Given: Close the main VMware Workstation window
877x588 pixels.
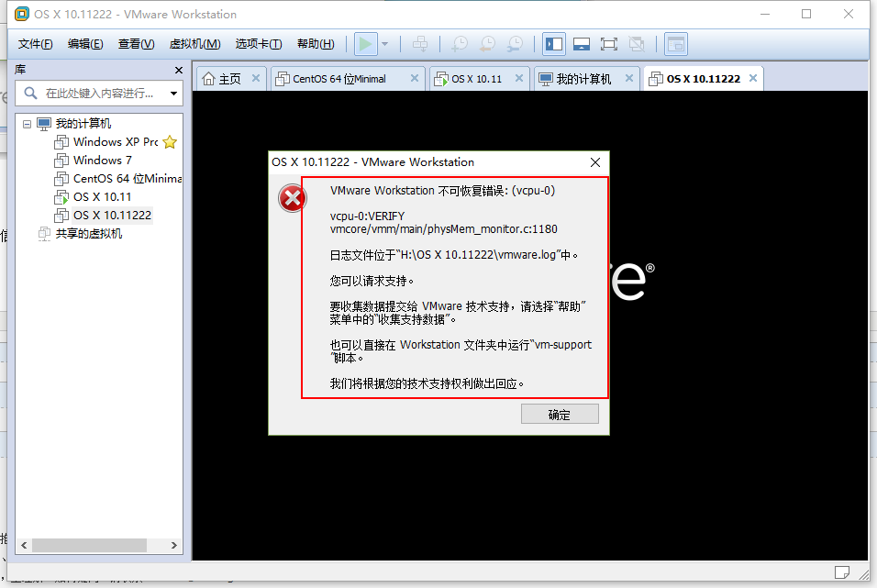Looking at the screenshot, I should (848, 14).
